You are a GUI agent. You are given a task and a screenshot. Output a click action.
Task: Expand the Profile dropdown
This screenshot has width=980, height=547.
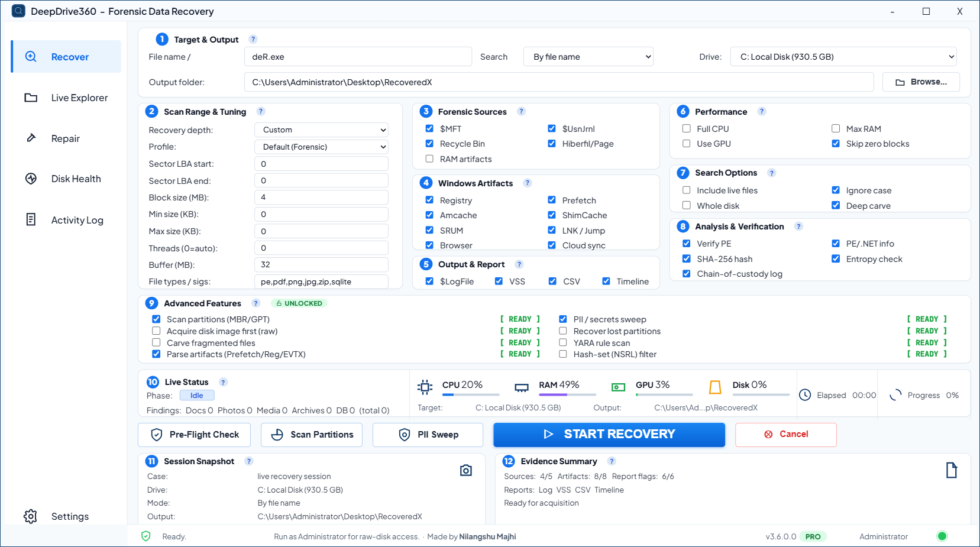pos(322,147)
